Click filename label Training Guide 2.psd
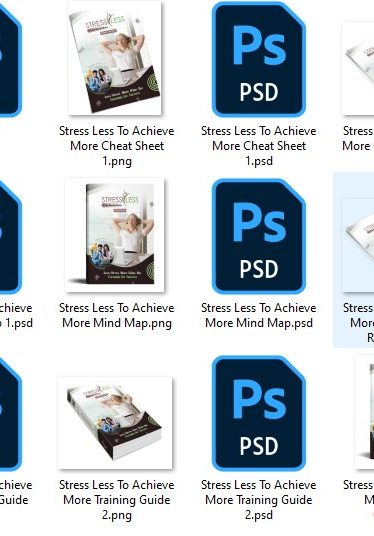 (259, 500)
